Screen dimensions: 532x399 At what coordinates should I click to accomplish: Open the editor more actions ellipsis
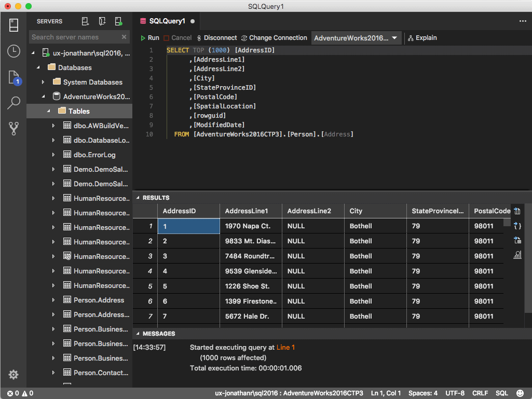(x=523, y=21)
